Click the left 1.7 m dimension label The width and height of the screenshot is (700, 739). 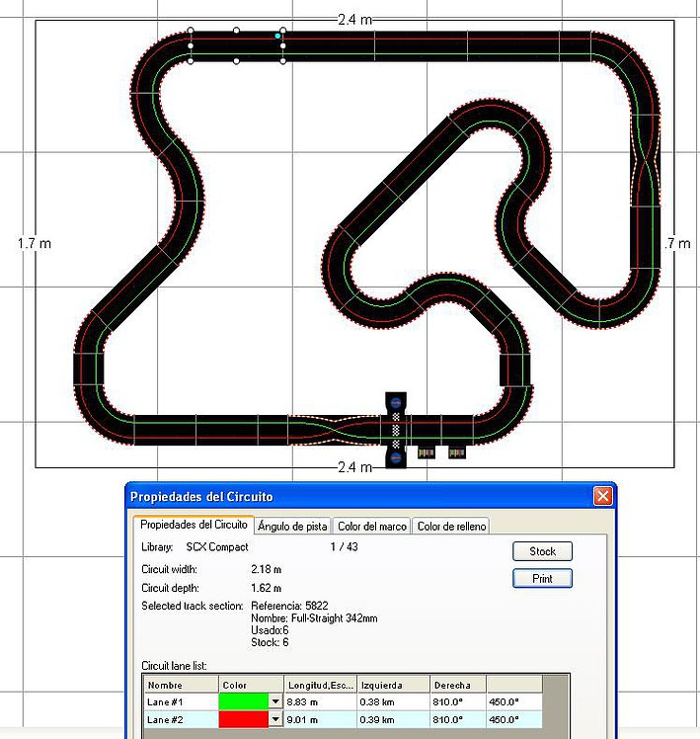(x=34, y=244)
